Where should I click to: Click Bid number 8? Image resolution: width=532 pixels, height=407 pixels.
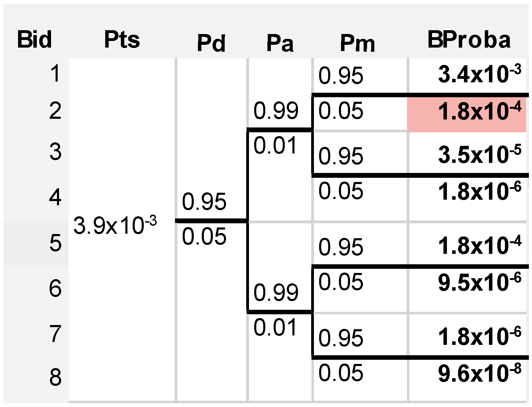point(55,377)
